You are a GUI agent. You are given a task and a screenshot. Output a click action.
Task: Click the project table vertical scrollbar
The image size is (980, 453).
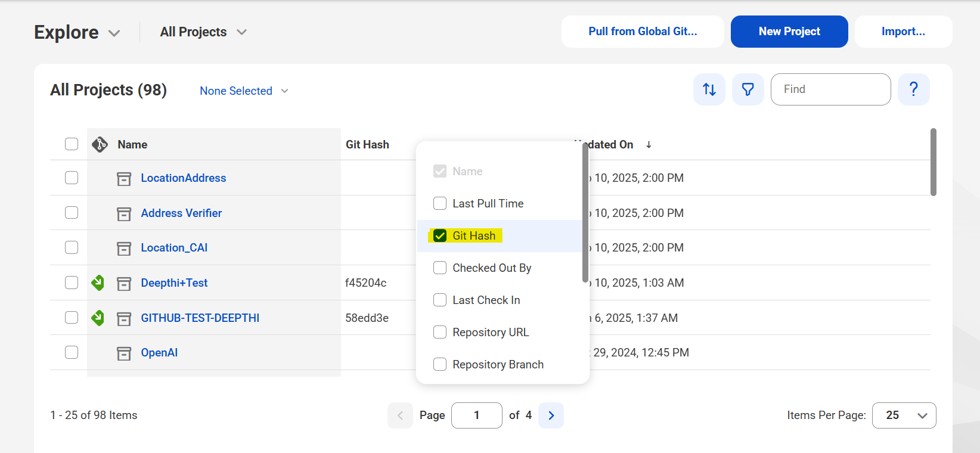tap(934, 162)
